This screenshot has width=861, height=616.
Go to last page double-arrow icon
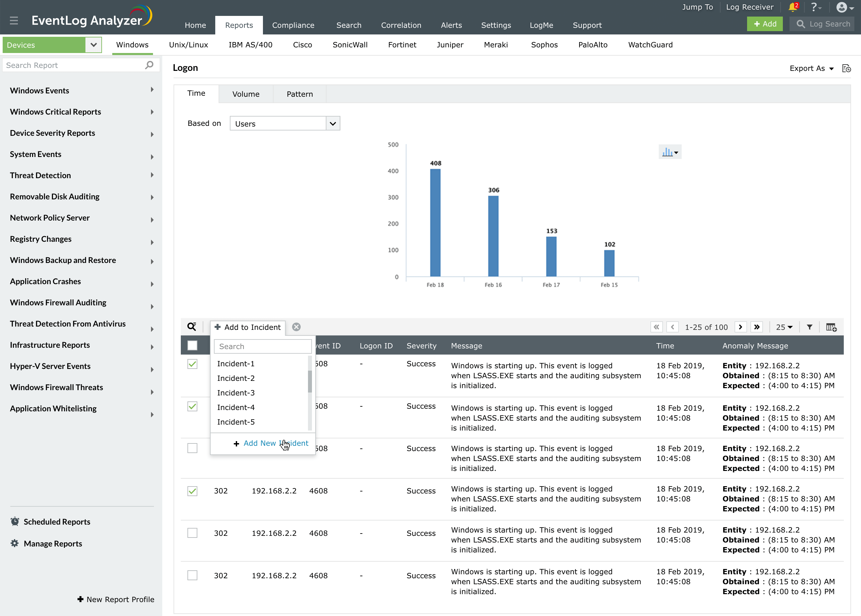[757, 327]
